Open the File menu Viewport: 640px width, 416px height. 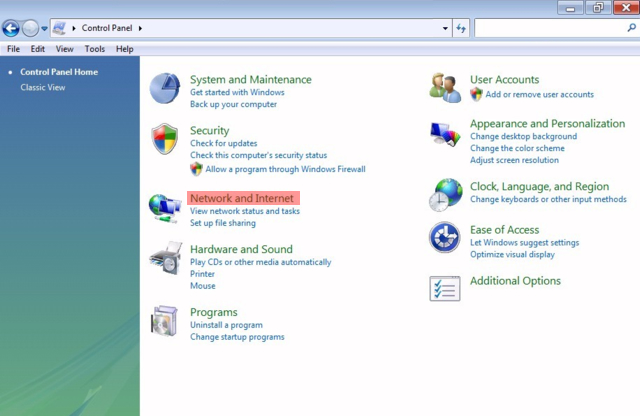pos(13,49)
